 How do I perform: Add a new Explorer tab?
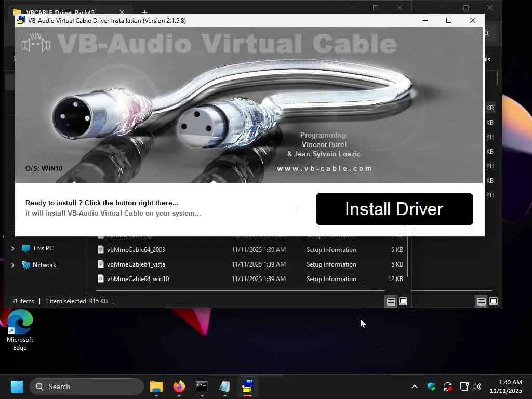144,12
